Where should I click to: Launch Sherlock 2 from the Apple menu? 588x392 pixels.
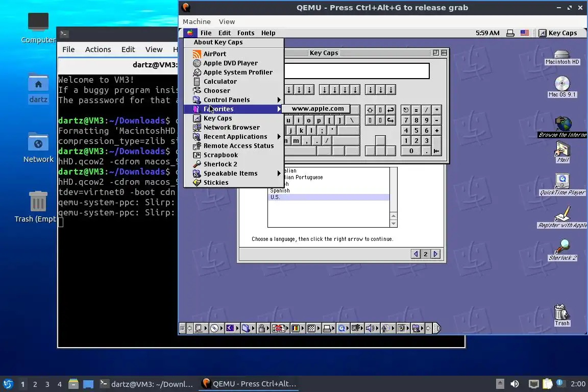pyautogui.click(x=234, y=164)
